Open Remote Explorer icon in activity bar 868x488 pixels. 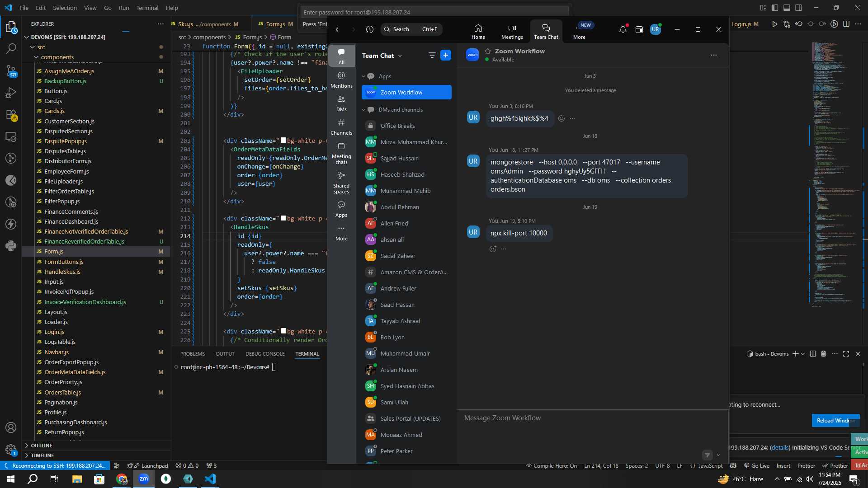click(11, 136)
